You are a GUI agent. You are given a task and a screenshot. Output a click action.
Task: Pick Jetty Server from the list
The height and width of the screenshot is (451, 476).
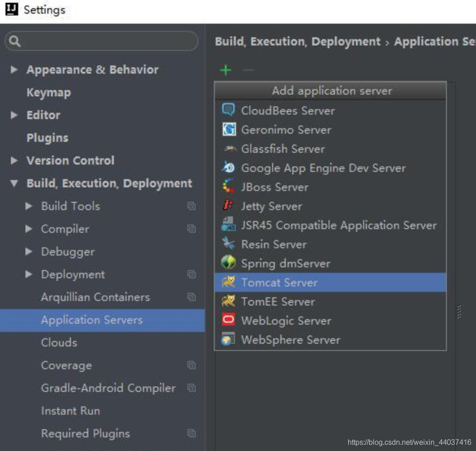click(x=330, y=206)
